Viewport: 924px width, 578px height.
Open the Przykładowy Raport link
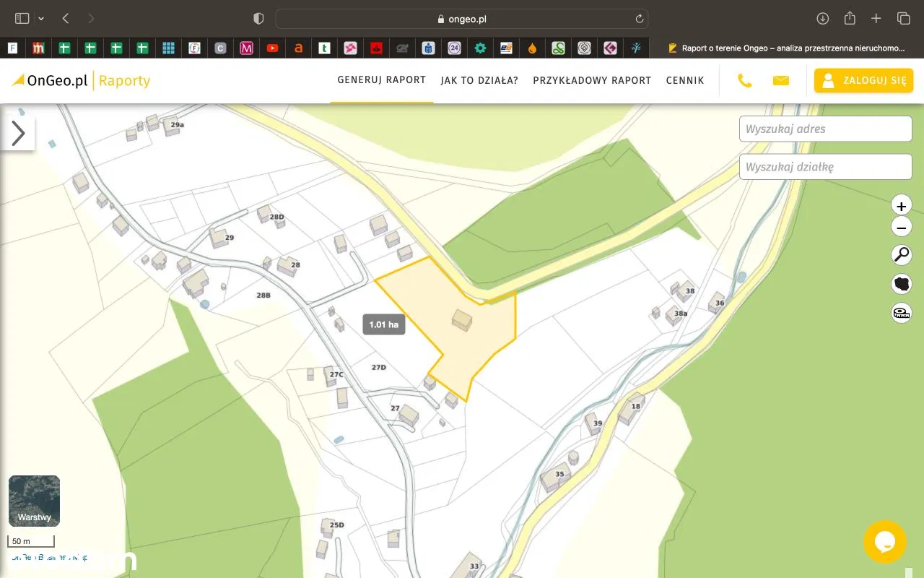tap(592, 81)
